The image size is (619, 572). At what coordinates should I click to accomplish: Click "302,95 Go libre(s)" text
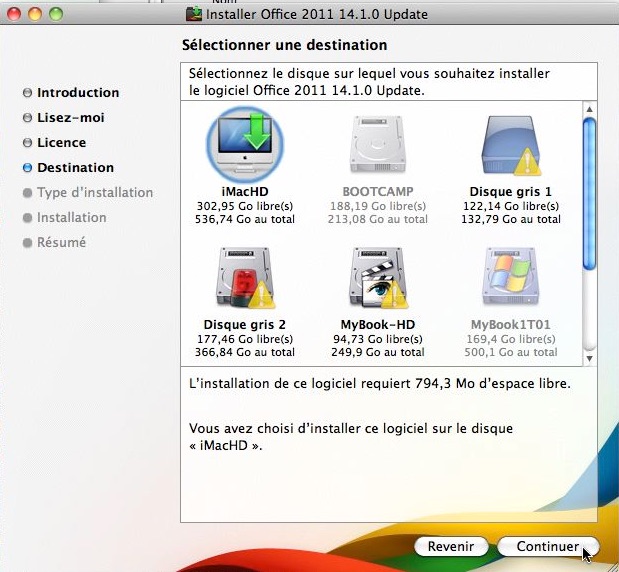coord(245,206)
